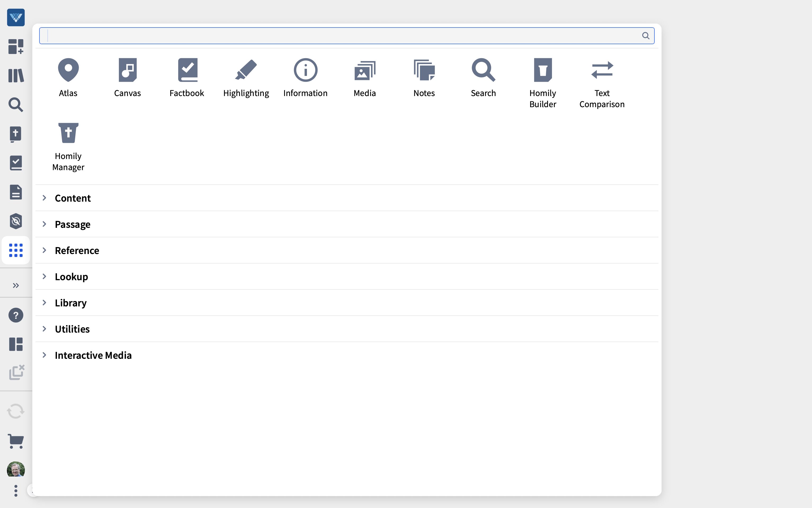Show the Help menu
Screen dimensions: 812x508
pos(15,315)
